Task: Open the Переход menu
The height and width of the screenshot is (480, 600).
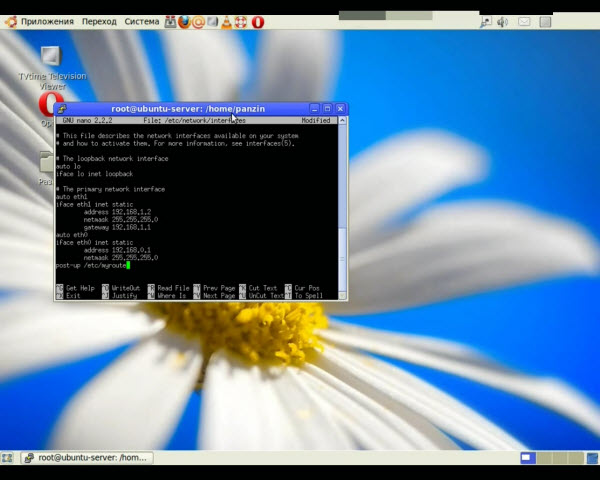Action: tap(99, 21)
